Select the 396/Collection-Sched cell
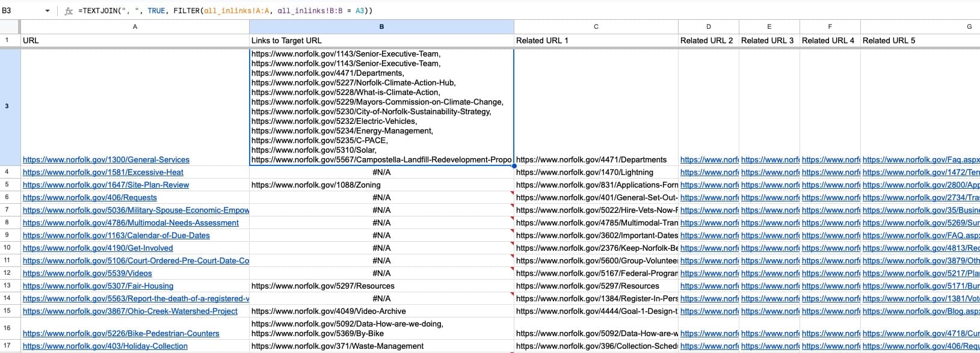This screenshot has width=980, height=353. (596, 346)
